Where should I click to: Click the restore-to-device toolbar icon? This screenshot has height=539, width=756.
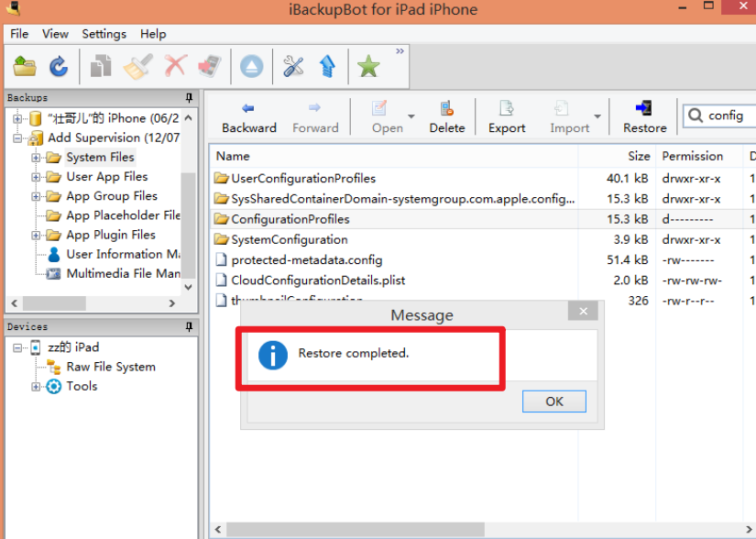pos(210,66)
